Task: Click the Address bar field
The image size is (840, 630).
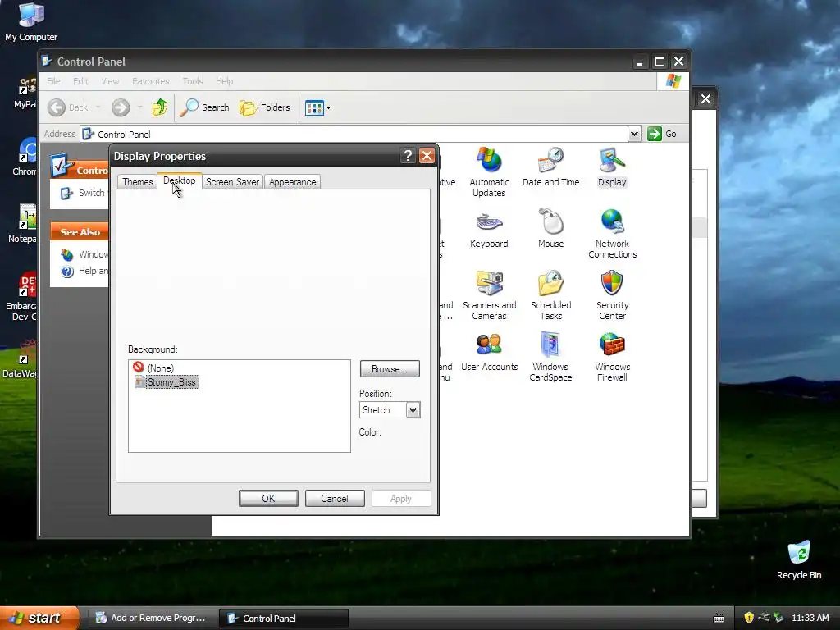Action: [354, 134]
